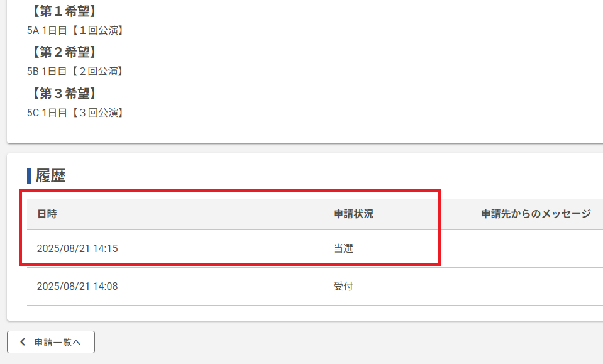603x364 pixels.
Task: Click the 当選 status entry
Action: 343,248
